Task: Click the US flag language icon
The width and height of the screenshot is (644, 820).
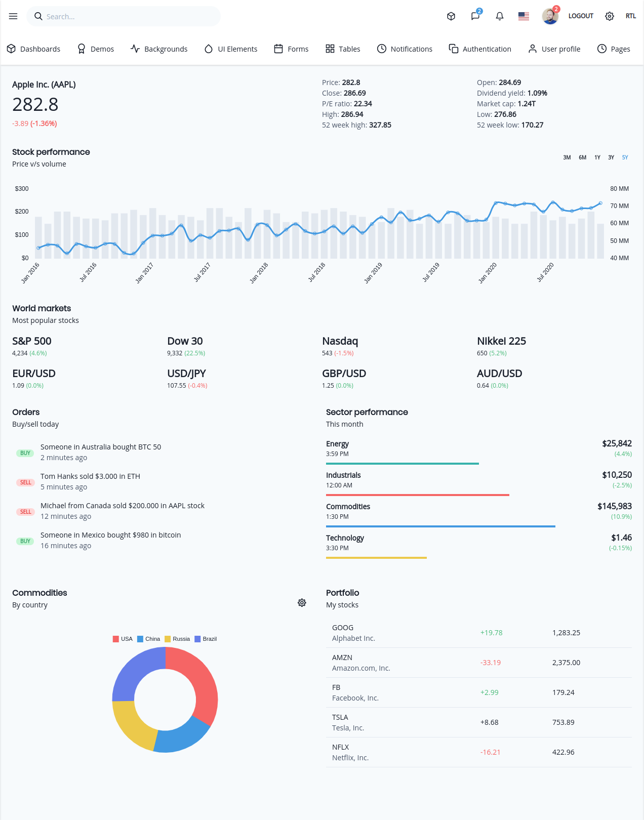Action: [524, 16]
